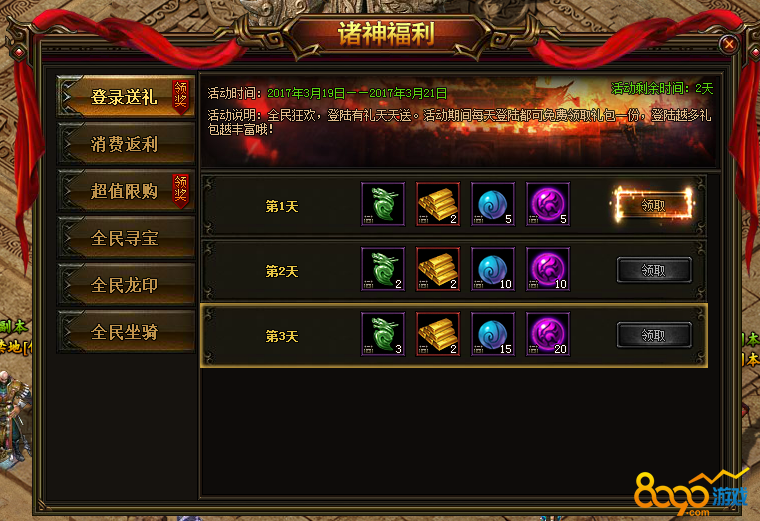The width and height of the screenshot is (760, 521).
Task: Switch to the 全民龙印 tab
Action: click(126, 284)
